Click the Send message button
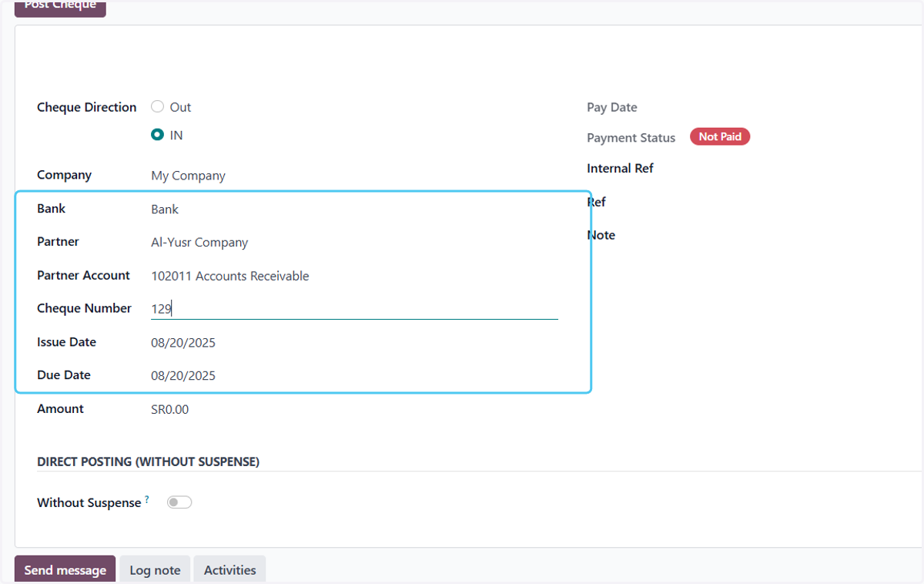924x584 pixels. [65, 569]
